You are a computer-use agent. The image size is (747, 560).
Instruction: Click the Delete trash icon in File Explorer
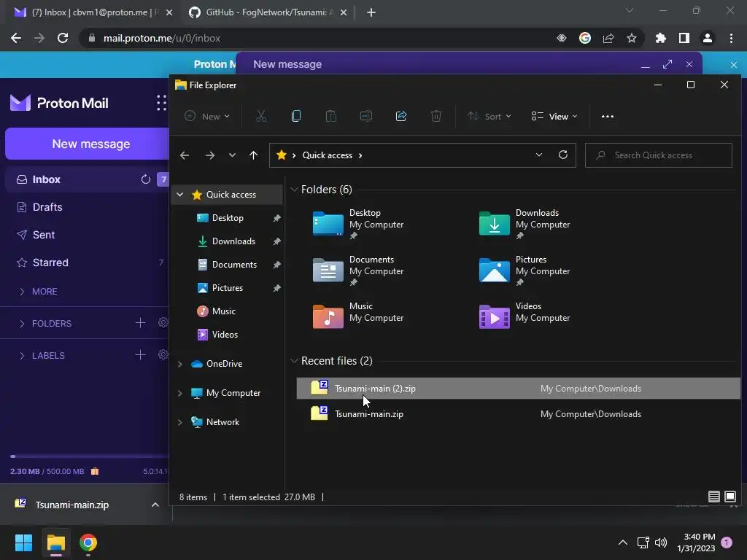coord(436,116)
